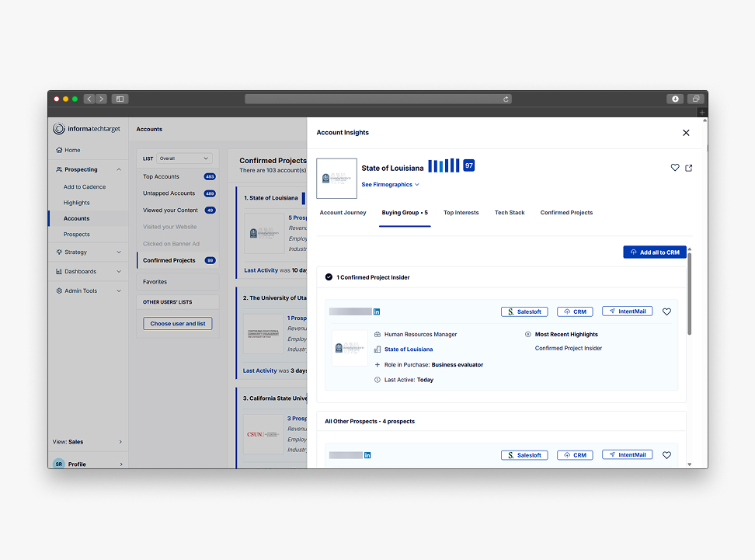This screenshot has height=560, width=755.
Task: Favorite the second prospect with heart icon
Action: [x=666, y=455]
